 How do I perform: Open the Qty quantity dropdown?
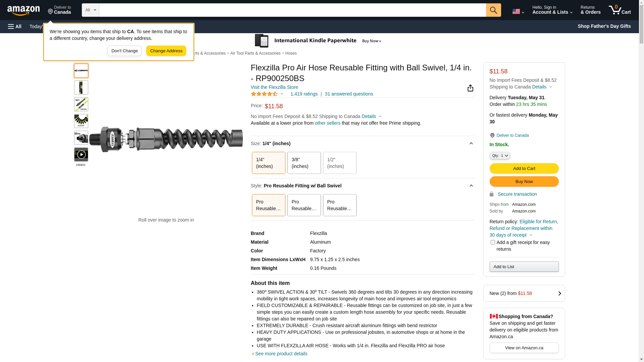pyautogui.click(x=500, y=156)
